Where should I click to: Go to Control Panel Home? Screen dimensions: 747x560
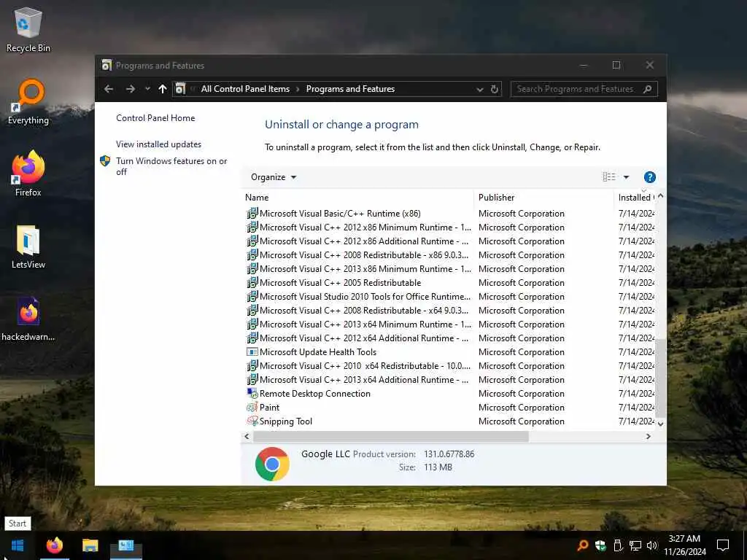(155, 118)
